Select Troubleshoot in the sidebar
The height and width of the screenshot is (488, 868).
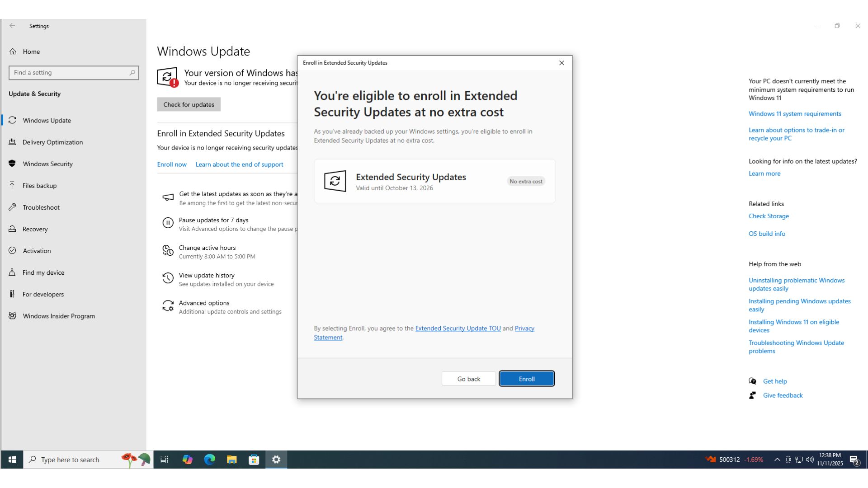41,207
